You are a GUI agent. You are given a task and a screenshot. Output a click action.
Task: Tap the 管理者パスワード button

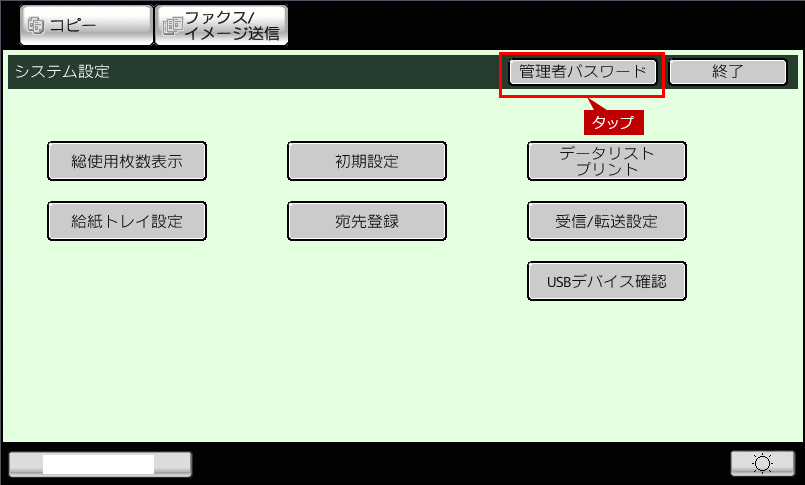[x=583, y=72]
